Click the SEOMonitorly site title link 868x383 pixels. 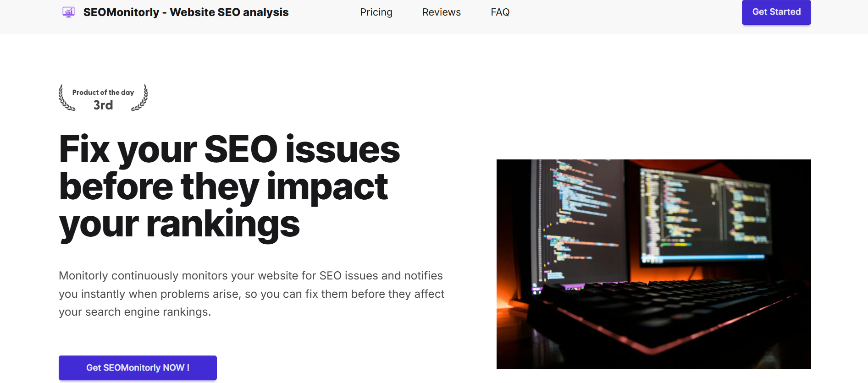tap(185, 12)
